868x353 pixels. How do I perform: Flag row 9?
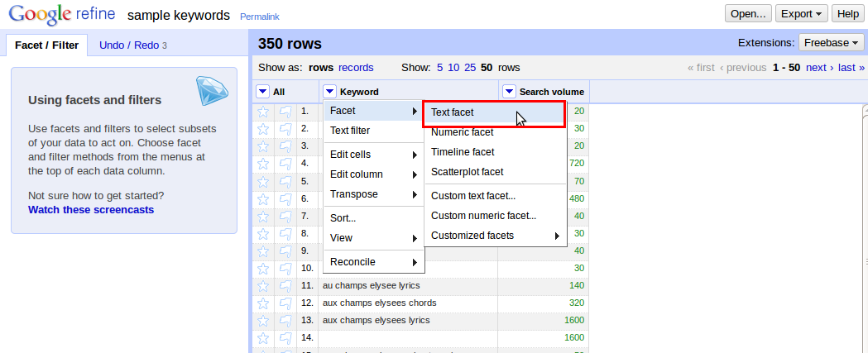tap(285, 251)
